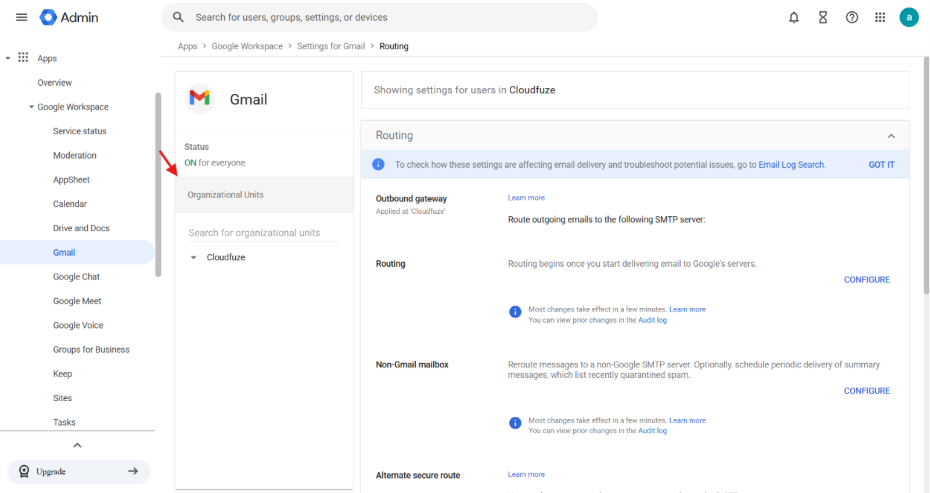This screenshot has height=493, width=930.
Task: Open Service status in sidebar
Action: (79, 131)
